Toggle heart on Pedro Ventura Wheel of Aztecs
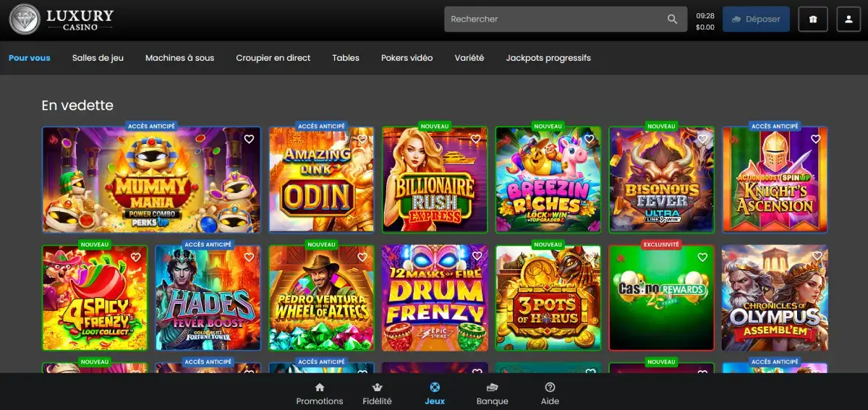This screenshot has height=410, width=868. (362, 257)
